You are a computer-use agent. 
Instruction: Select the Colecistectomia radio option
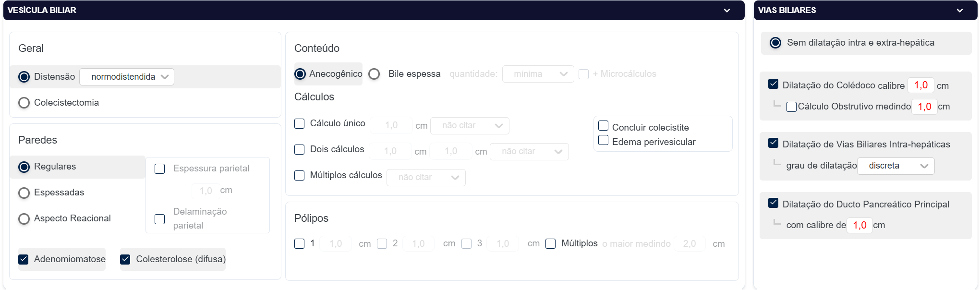24,103
